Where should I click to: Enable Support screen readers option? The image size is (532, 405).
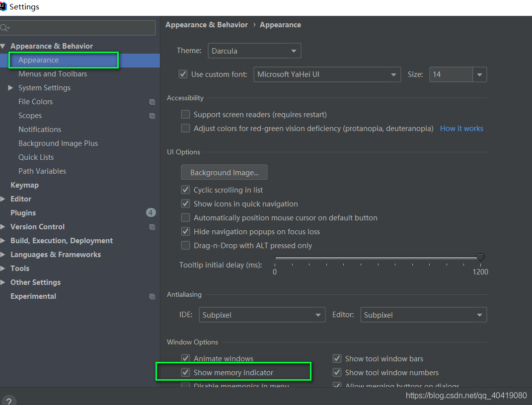click(x=185, y=114)
